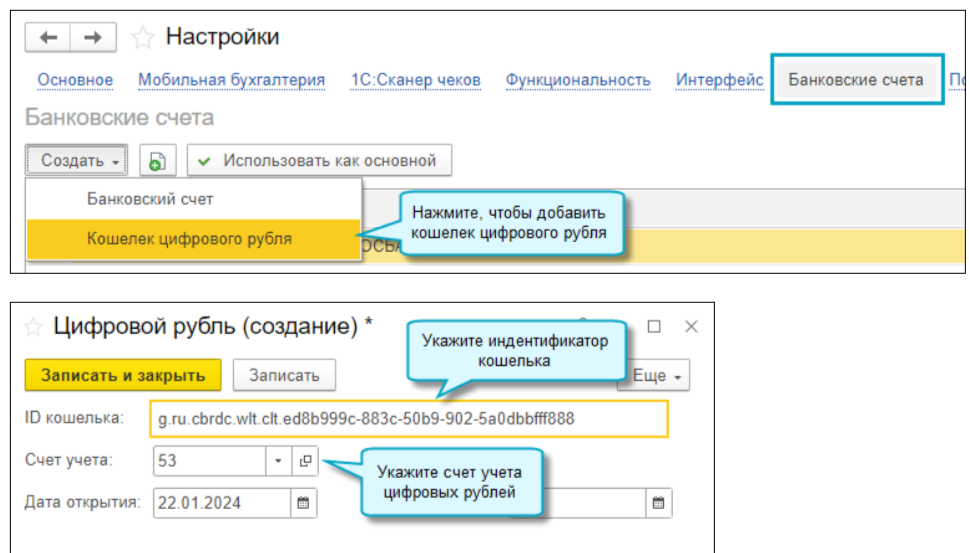The height and width of the screenshot is (553, 969).
Task: Open the calendar of the right-hand date field
Action: [x=659, y=503]
